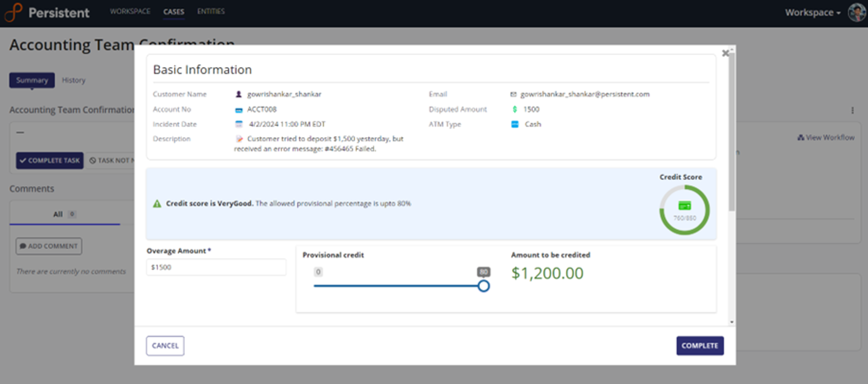Click the slider minimum label 0
Screen dimensions: 868x384
pyautogui.click(x=318, y=272)
